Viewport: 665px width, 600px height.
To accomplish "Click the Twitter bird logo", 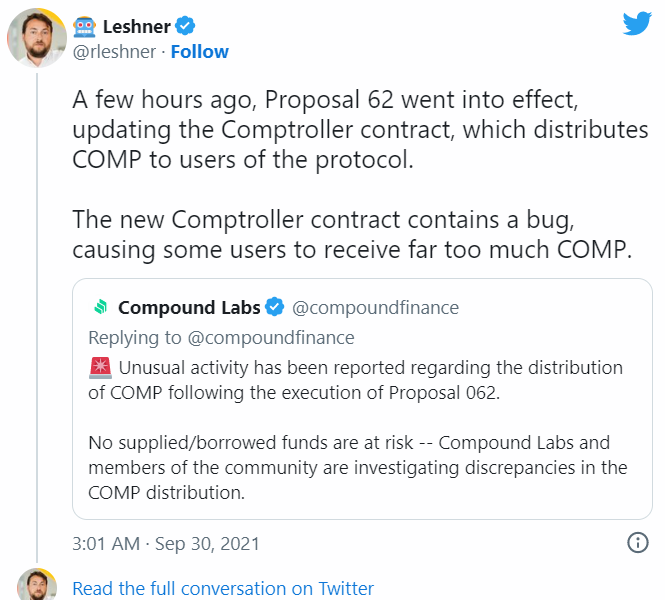I will (x=637, y=24).
